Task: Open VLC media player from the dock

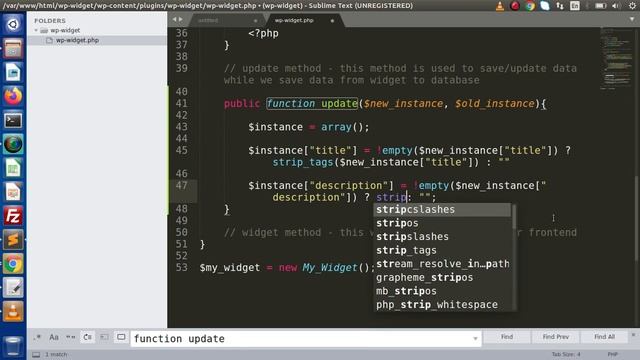Action: (x=13, y=312)
